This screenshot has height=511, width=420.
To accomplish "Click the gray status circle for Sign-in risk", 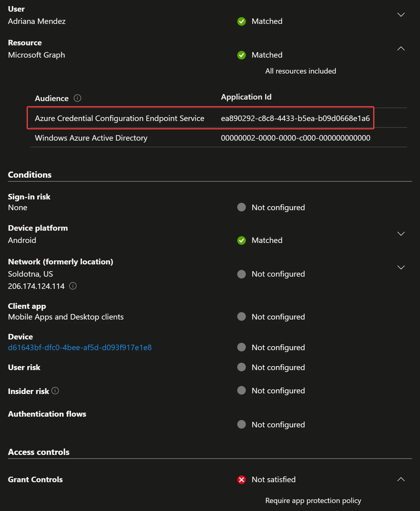I will 242,207.
